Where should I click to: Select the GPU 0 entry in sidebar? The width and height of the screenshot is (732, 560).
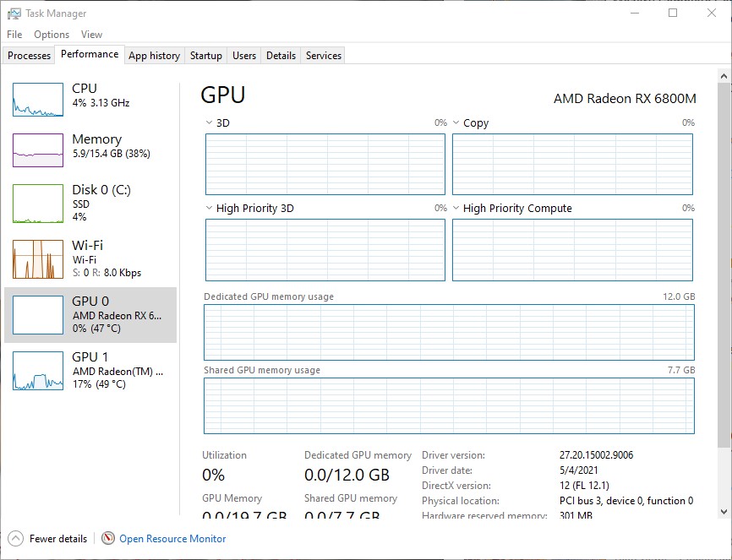90,314
